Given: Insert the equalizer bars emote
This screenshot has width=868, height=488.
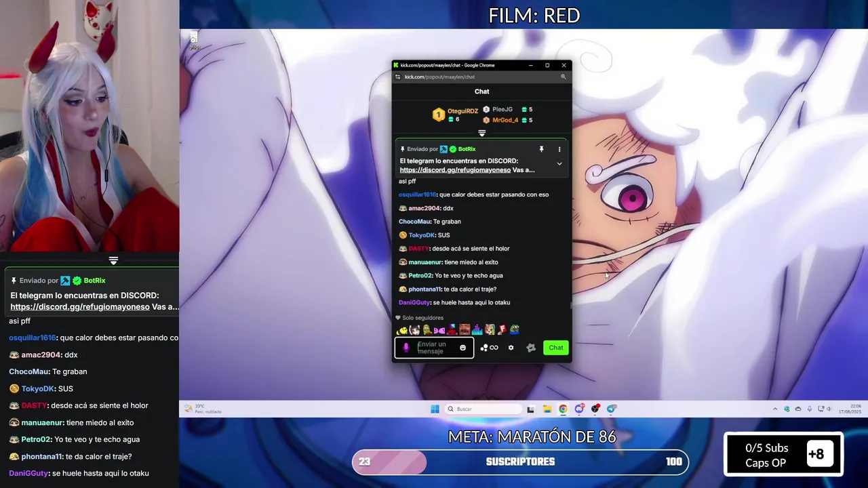Looking at the screenshot, I should click(x=477, y=330).
